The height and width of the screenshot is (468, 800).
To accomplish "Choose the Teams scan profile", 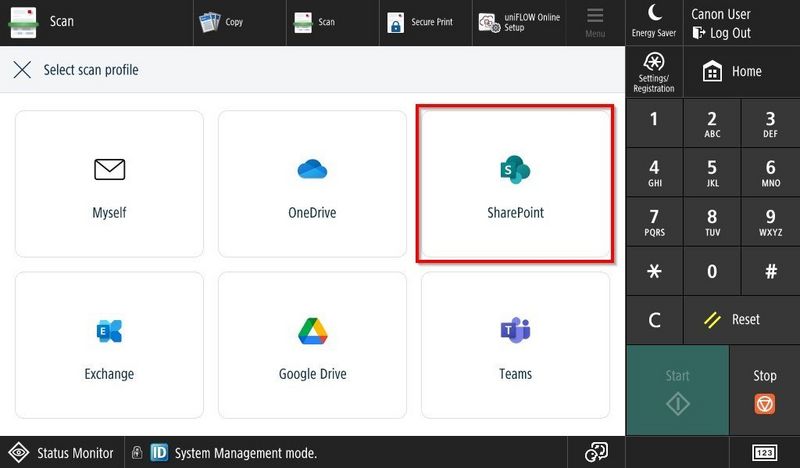I will click(x=515, y=345).
